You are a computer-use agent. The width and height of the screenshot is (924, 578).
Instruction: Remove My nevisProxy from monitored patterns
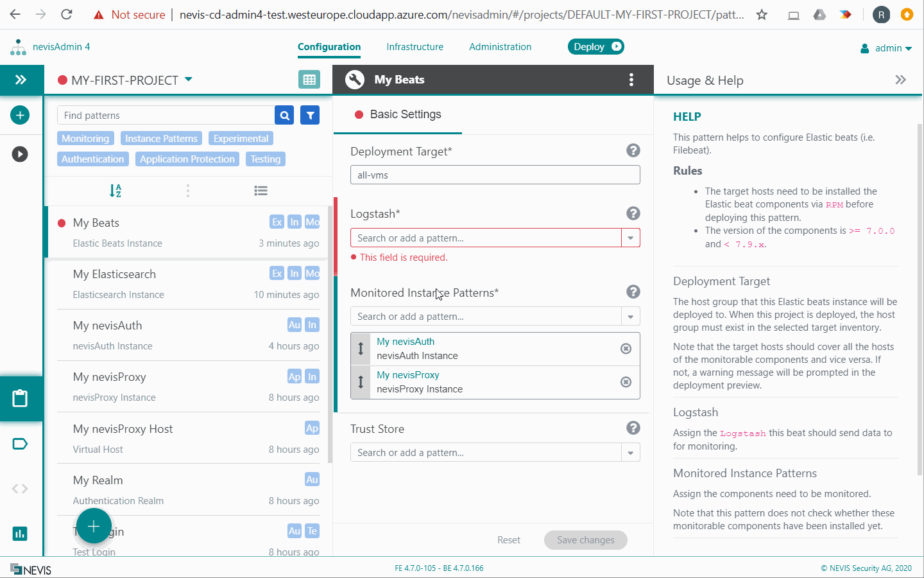point(626,382)
